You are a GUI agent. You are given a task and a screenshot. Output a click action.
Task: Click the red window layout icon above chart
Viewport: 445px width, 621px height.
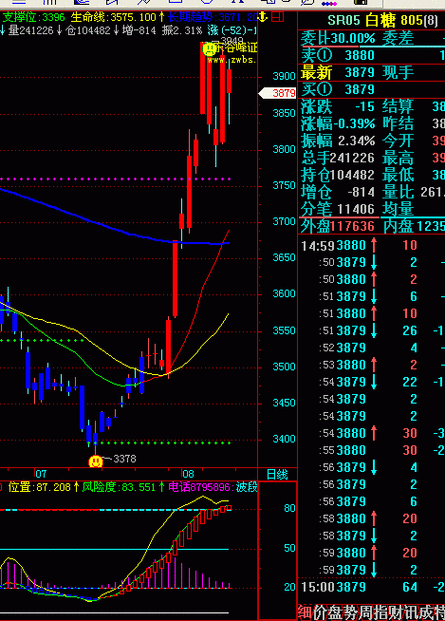tap(278, 17)
